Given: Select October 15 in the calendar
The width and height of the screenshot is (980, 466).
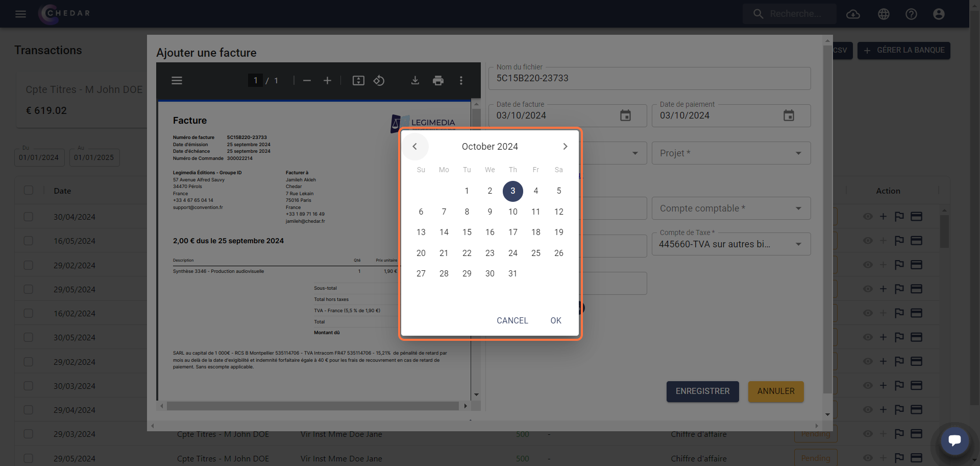Looking at the screenshot, I should (x=467, y=232).
